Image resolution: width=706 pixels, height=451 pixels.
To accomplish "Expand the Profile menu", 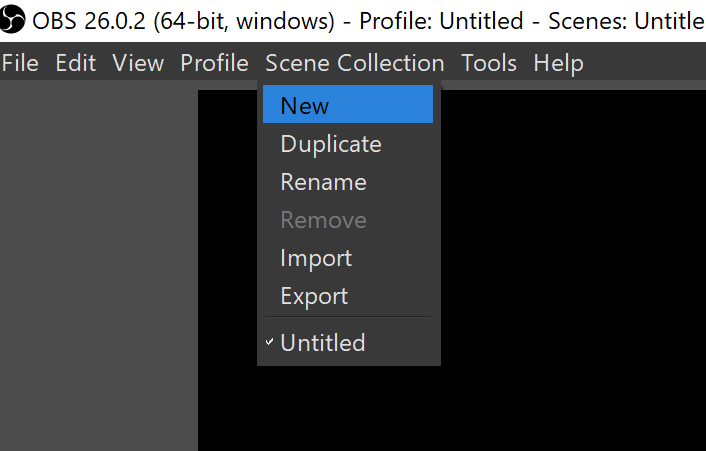I will coord(214,63).
